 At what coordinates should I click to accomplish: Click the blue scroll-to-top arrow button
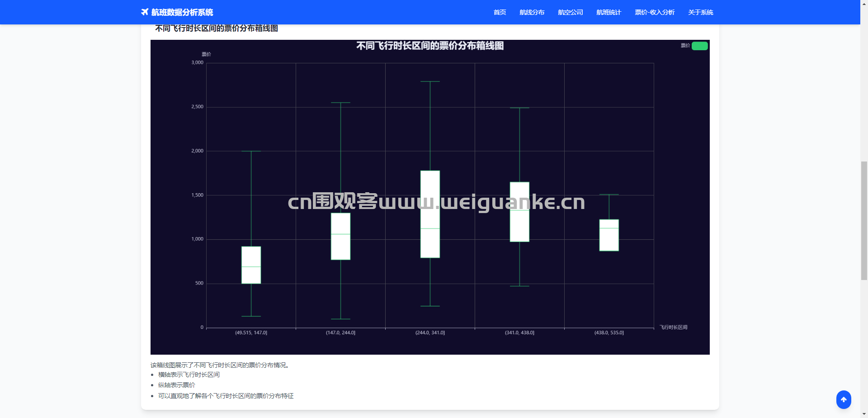point(844,399)
